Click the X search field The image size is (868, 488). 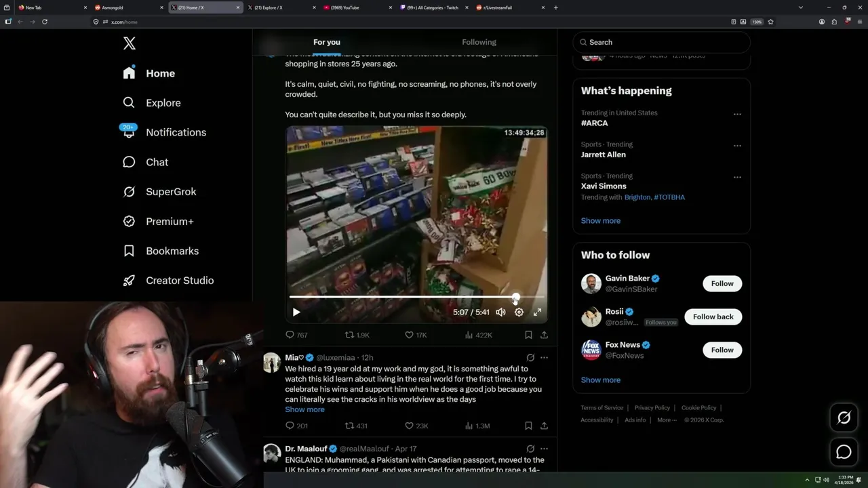(661, 42)
